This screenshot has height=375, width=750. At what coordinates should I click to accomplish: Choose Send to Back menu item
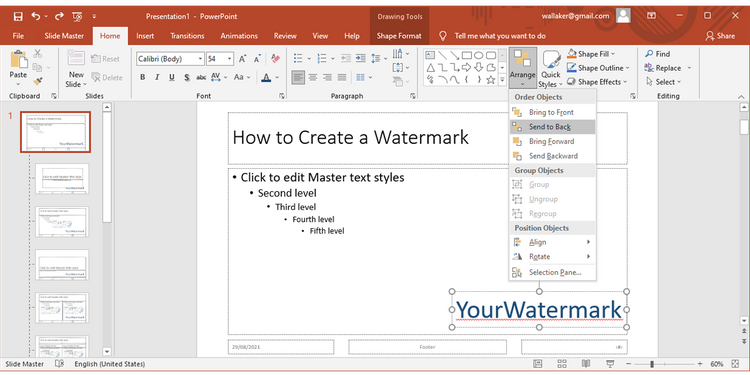coord(552,127)
